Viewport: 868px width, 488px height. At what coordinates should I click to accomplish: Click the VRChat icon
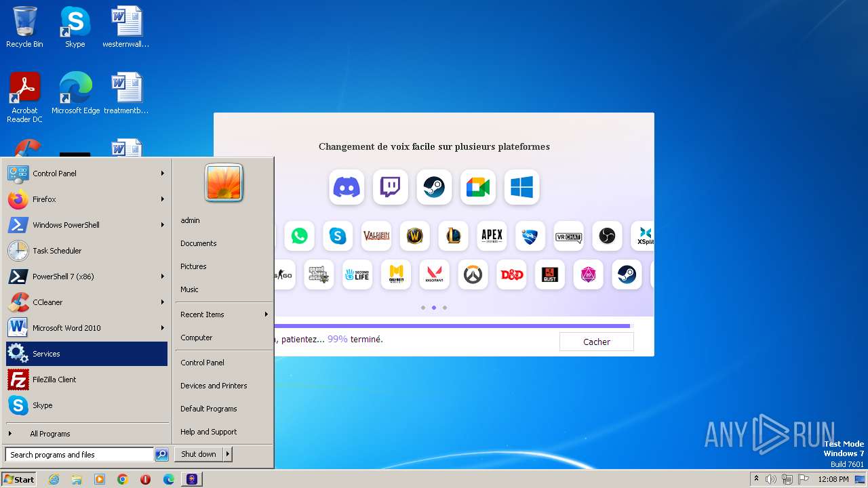click(x=568, y=236)
